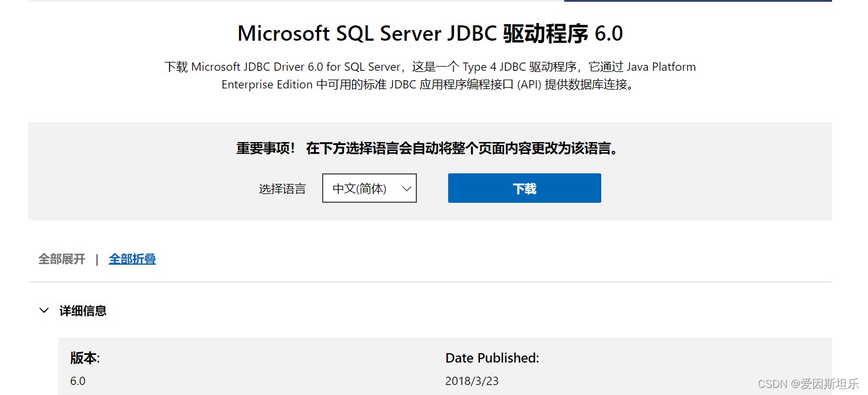
Task: Click the description paragraph about Type 4 JDBC driver
Action: click(x=430, y=75)
